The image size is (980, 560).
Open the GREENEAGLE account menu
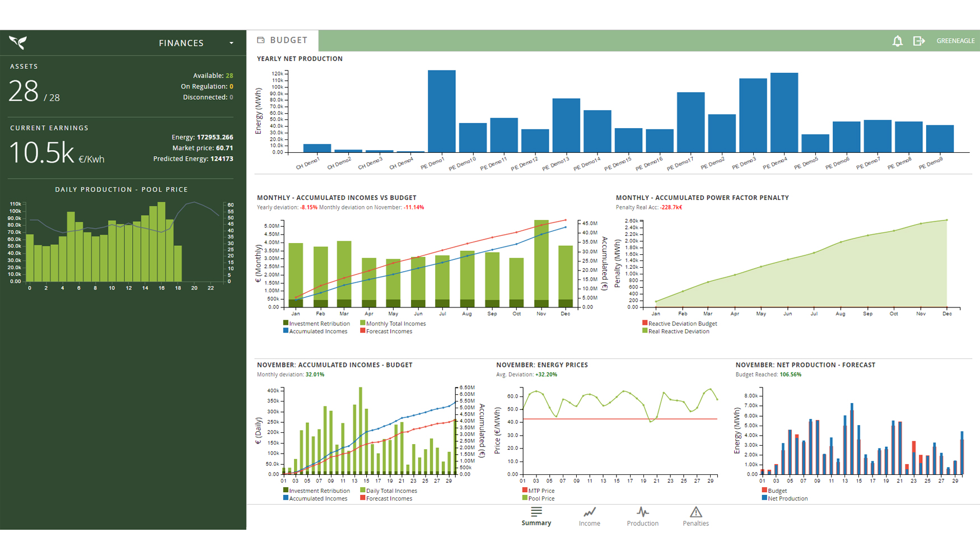[x=955, y=41]
